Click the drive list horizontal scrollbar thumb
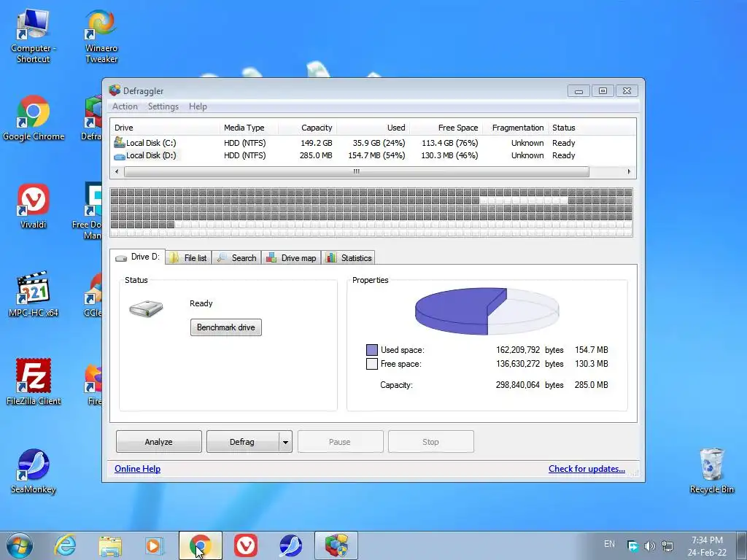Viewport: 747px width, 560px height. (356, 172)
